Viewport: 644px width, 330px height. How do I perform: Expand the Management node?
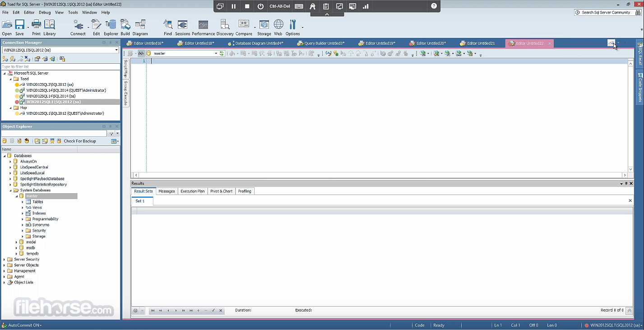click(x=5, y=271)
